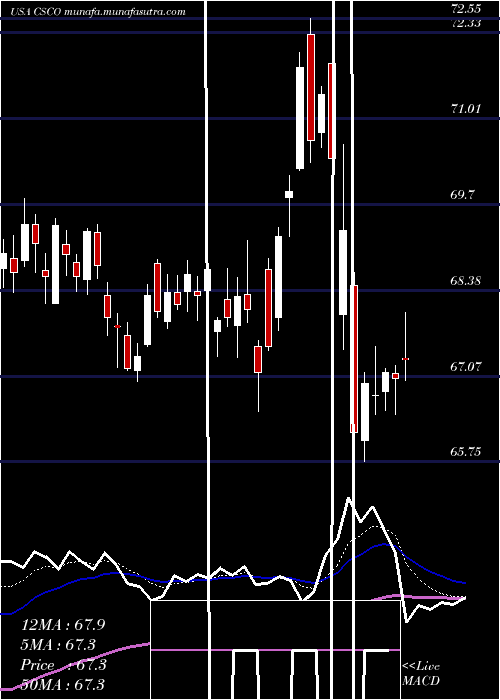Click the 72.55 price level label

[x=466, y=8]
